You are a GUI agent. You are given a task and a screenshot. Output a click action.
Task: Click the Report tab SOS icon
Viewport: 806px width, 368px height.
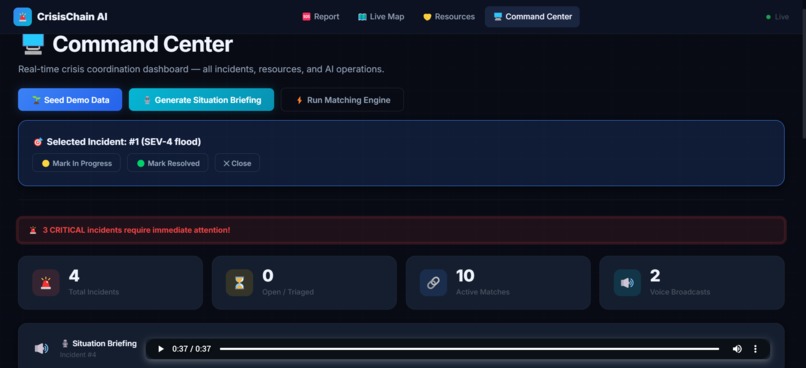click(x=306, y=16)
